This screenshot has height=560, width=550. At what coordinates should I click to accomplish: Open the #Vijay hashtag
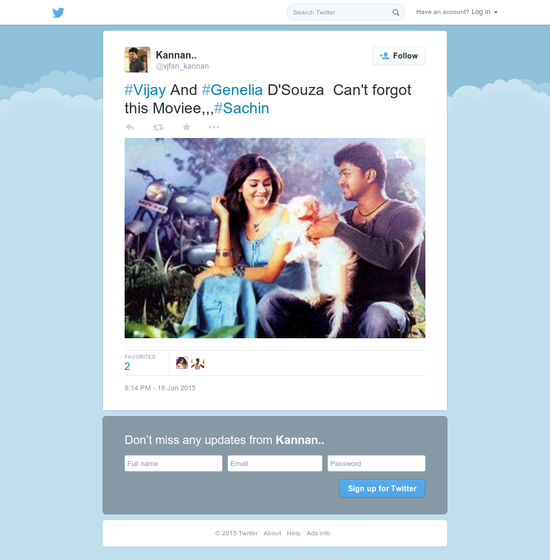pyautogui.click(x=145, y=90)
